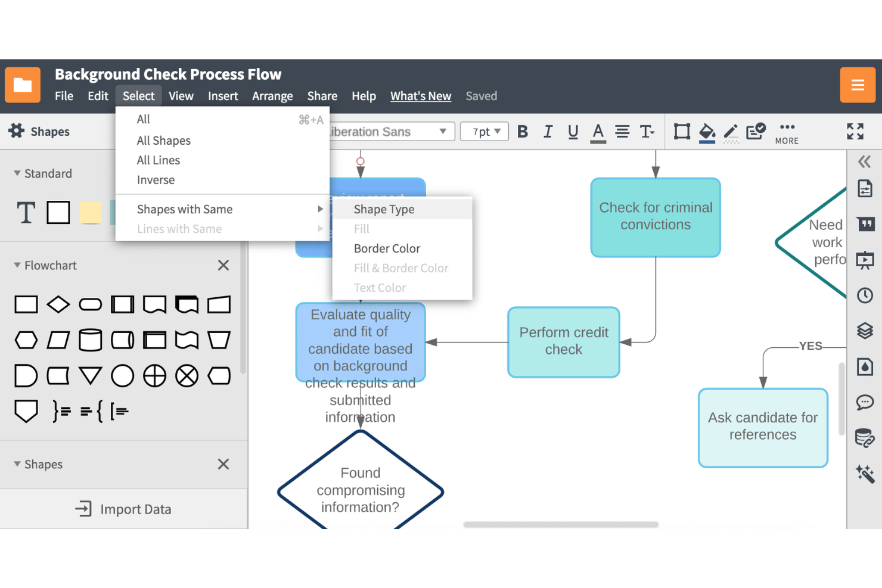Open the Help menu

pos(364,96)
